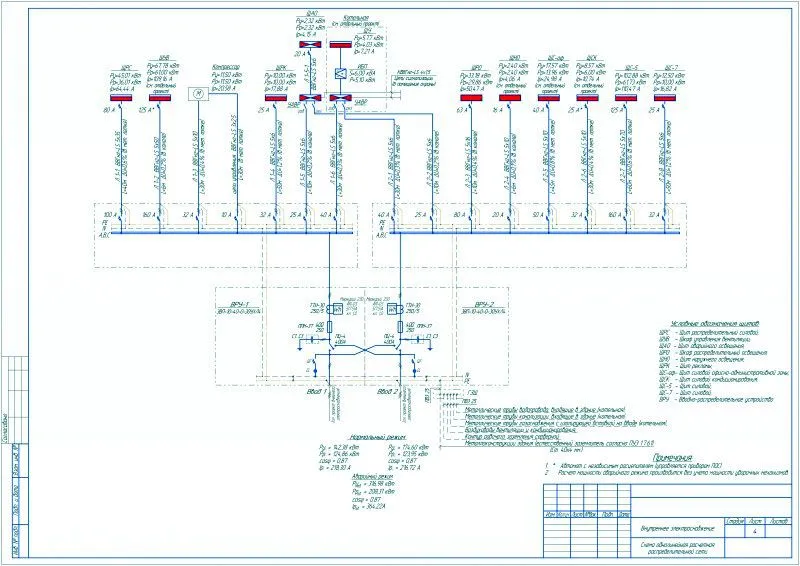800x566 pixels.
Task: Click the Компрессор motor symbol marked M
Action: (x=197, y=92)
